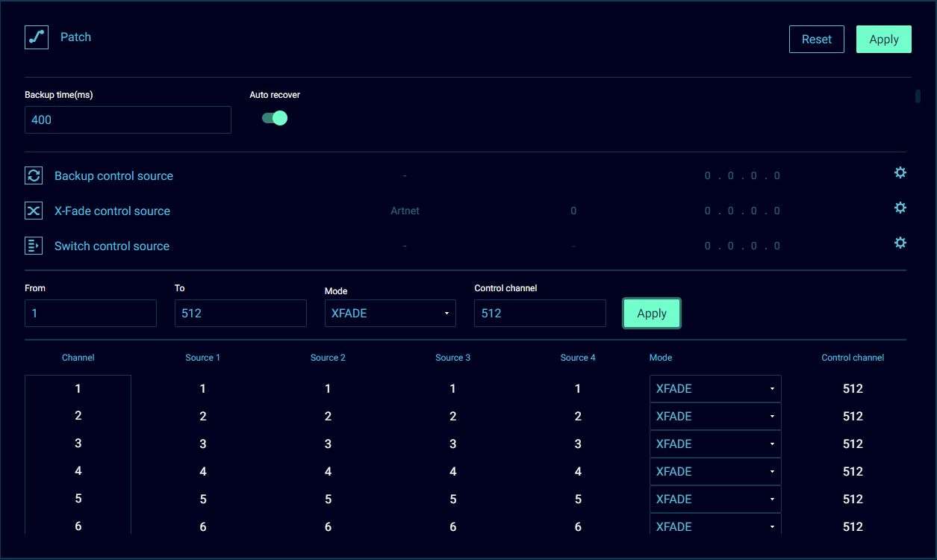Expand Mode dropdown for channel 3
This screenshot has width=937, height=560.
click(715, 444)
